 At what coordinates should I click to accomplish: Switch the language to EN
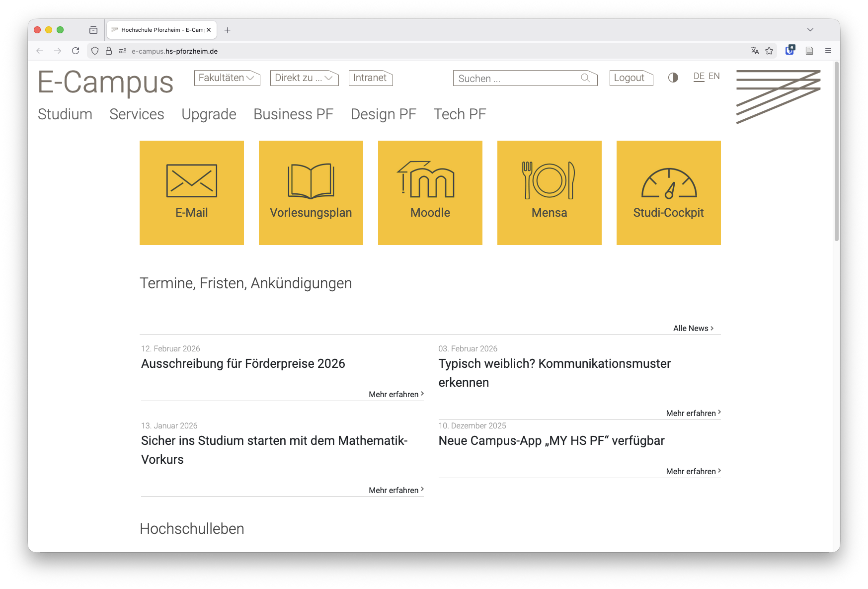pos(714,76)
